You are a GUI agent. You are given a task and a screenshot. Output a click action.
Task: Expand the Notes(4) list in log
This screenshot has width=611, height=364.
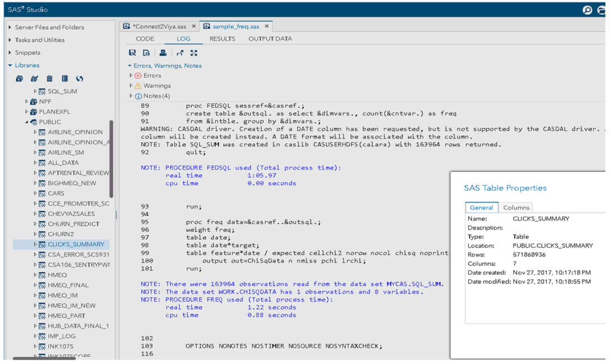(131, 96)
